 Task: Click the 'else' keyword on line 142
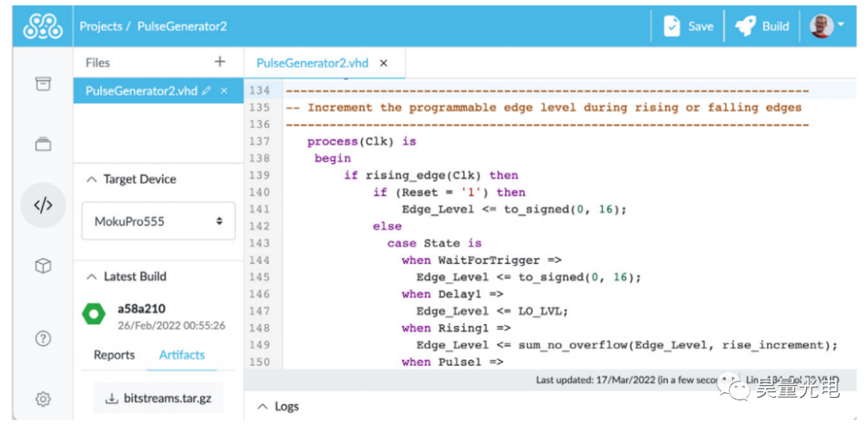pos(387,226)
